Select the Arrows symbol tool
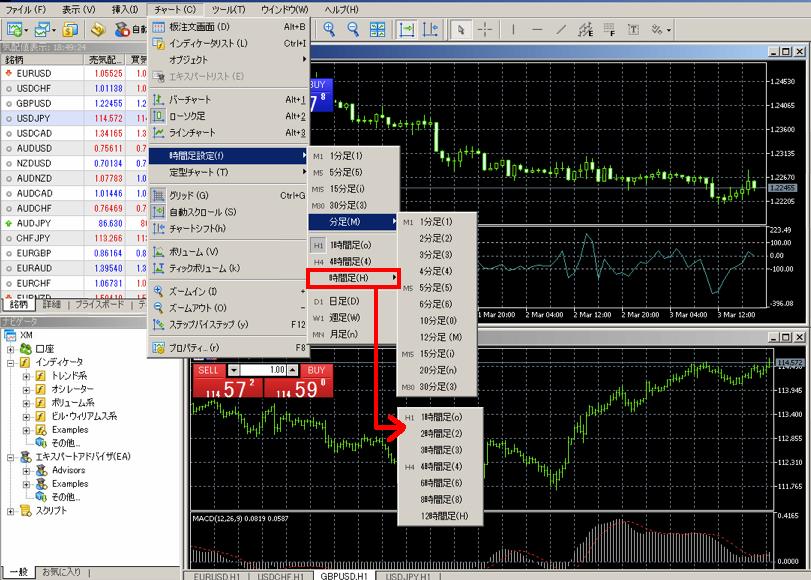The width and height of the screenshot is (811, 580). tap(656, 29)
